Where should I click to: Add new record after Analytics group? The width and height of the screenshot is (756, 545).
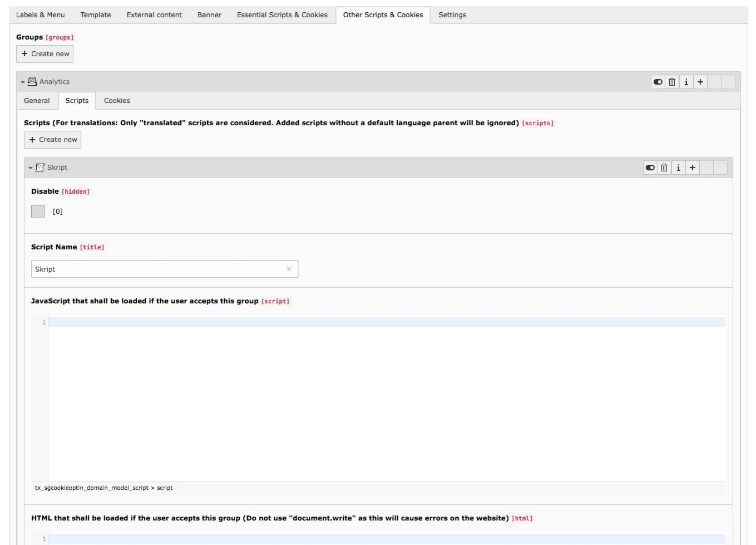(x=700, y=81)
